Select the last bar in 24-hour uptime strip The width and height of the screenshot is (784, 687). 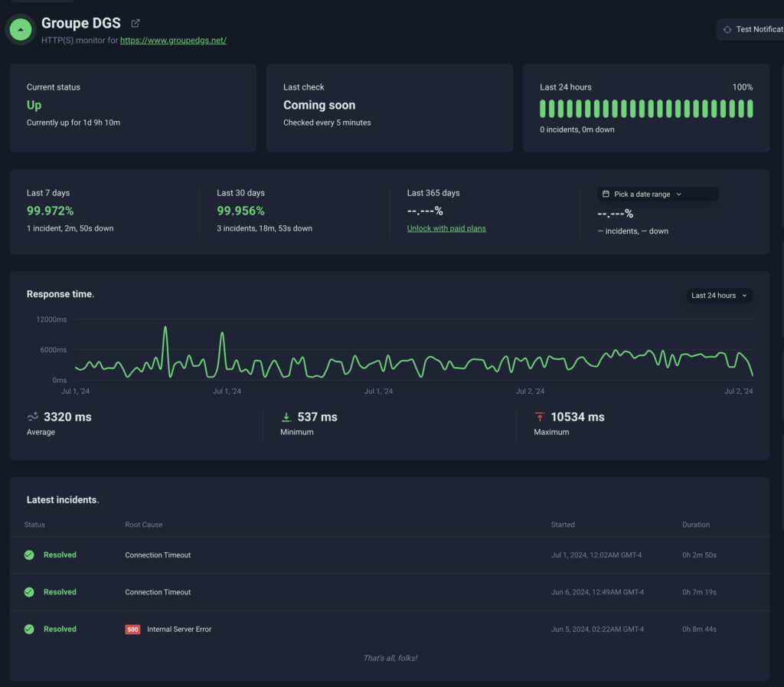pyautogui.click(x=750, y=109)
